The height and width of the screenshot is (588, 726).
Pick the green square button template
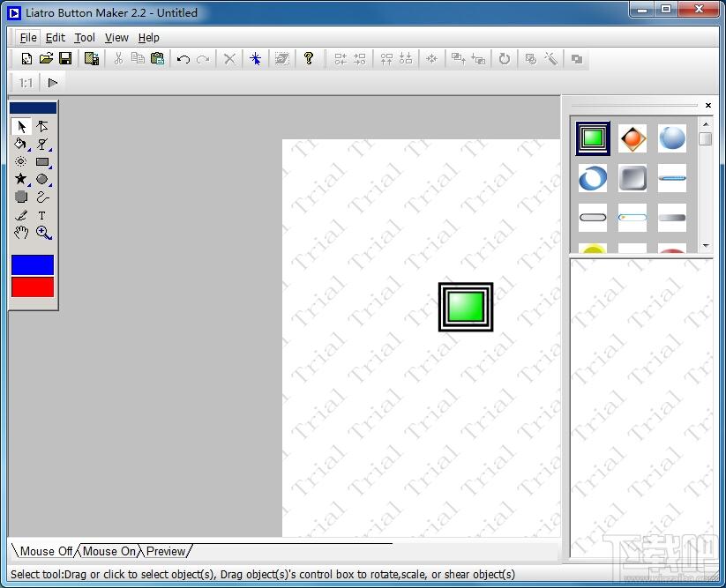click(x=593, y=138)
